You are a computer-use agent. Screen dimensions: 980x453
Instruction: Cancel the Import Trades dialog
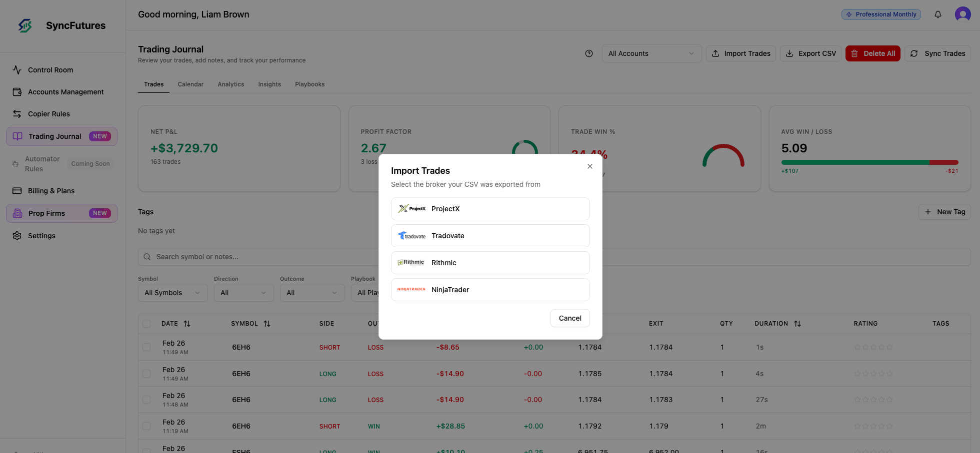(x=570, y=318)
